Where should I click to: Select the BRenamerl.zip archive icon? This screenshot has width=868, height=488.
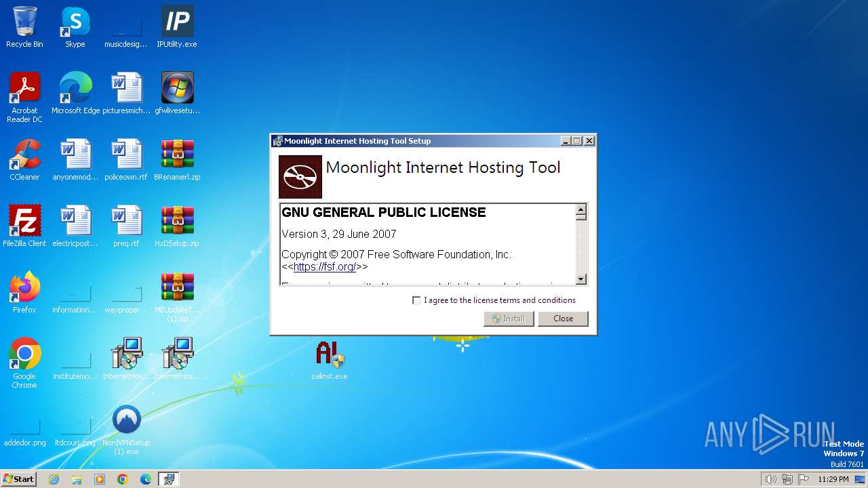pyautogui.click(x=177, y=160)
